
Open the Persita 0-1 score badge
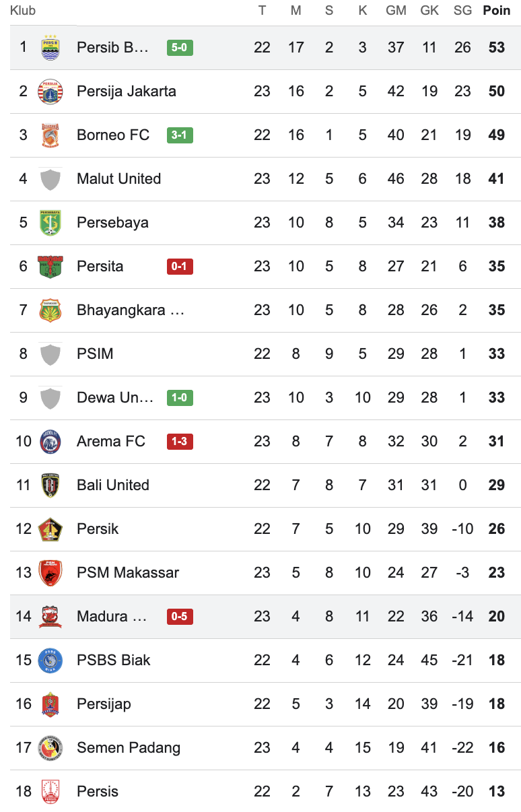point(180,267)
